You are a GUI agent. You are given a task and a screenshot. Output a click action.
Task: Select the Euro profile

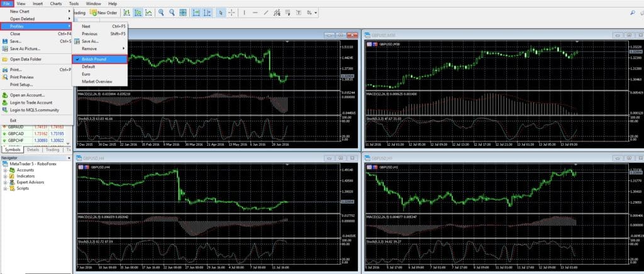pyautogui.click(x=100, y=74)
